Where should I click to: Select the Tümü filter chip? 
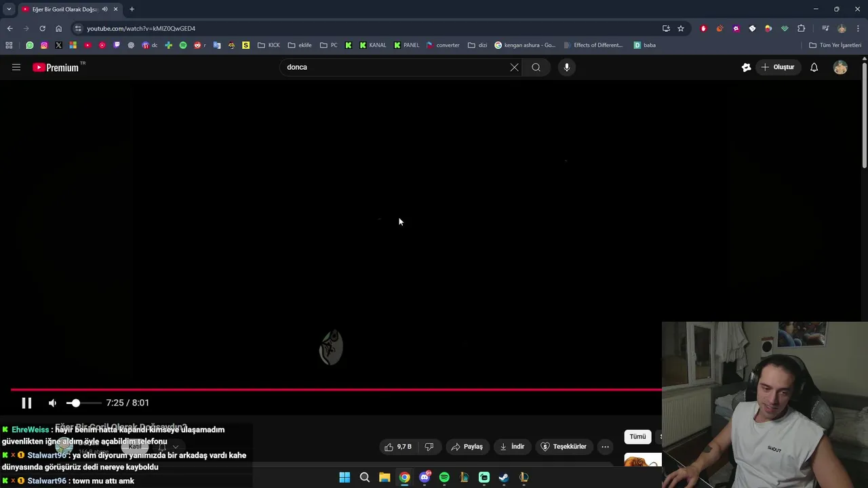click(x=637, y=436)
